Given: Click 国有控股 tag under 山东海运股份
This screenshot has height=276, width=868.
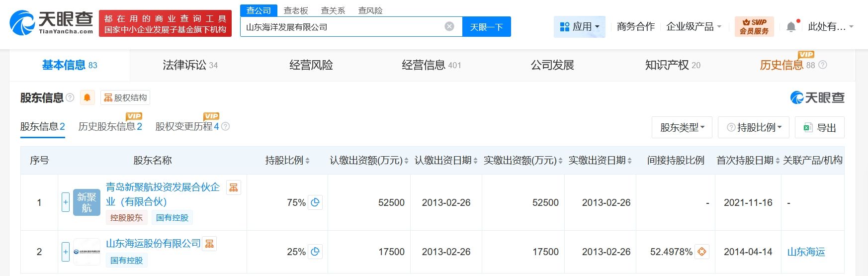Looking at the screenshot, I should [126, 260].
